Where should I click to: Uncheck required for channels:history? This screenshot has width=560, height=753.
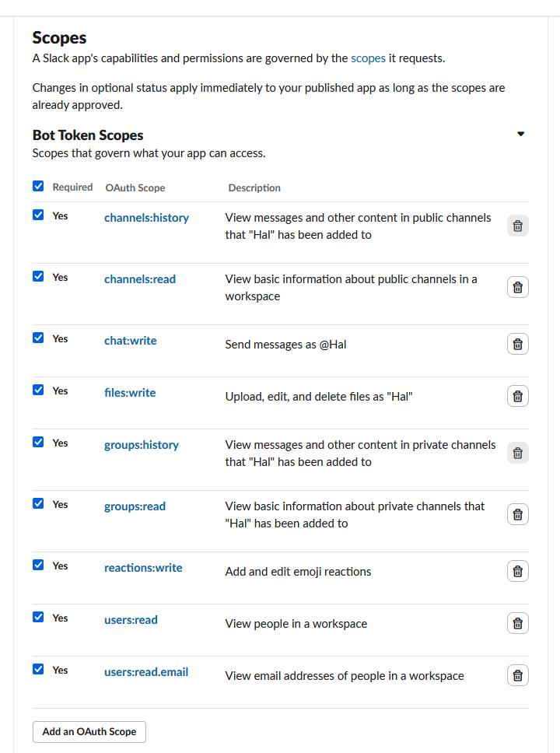pyautogui.click(x=38, y=215)
